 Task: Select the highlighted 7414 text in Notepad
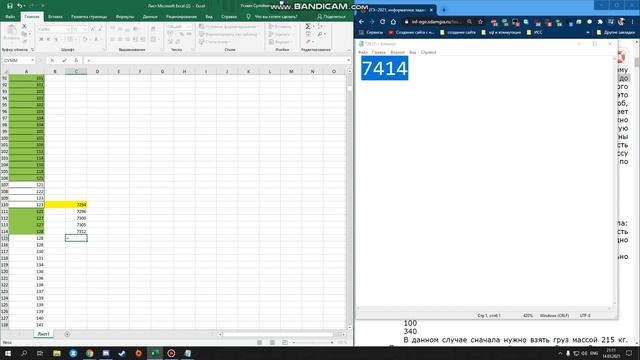384,68
